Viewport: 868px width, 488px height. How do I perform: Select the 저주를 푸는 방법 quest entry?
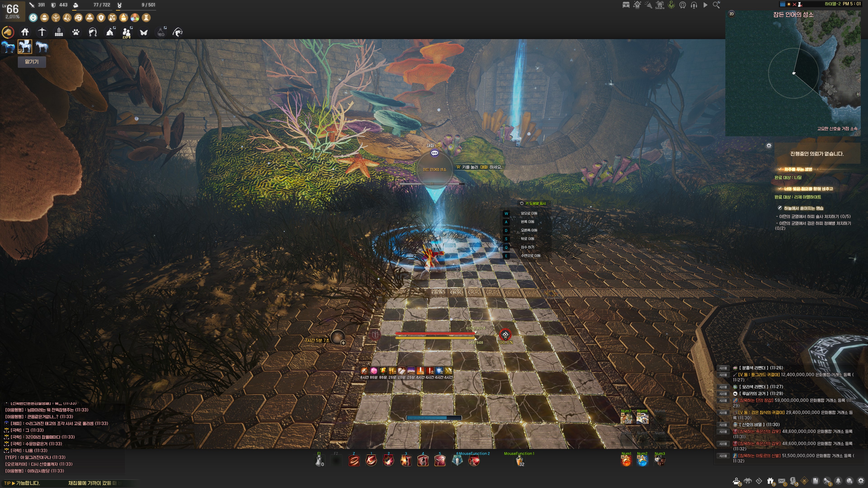coord(798,169)
